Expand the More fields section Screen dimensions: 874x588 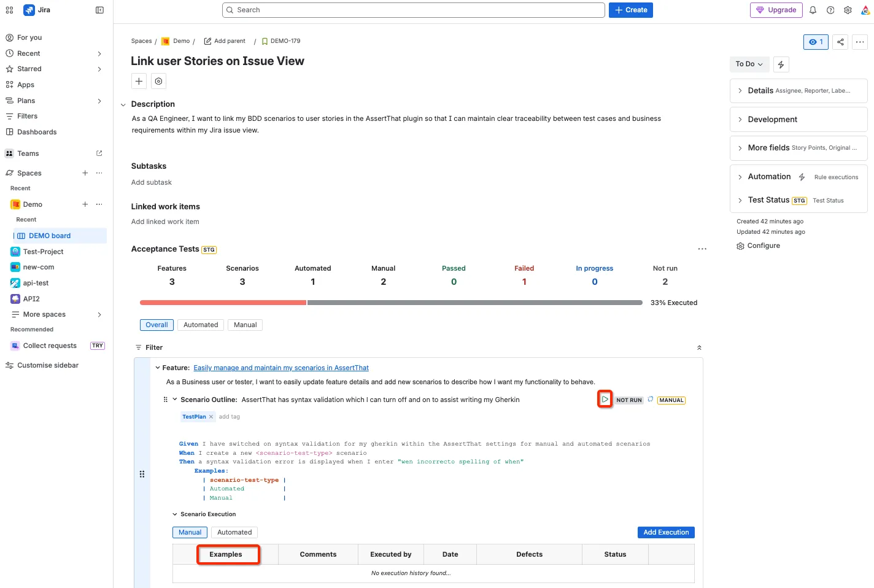coord(799,148)
